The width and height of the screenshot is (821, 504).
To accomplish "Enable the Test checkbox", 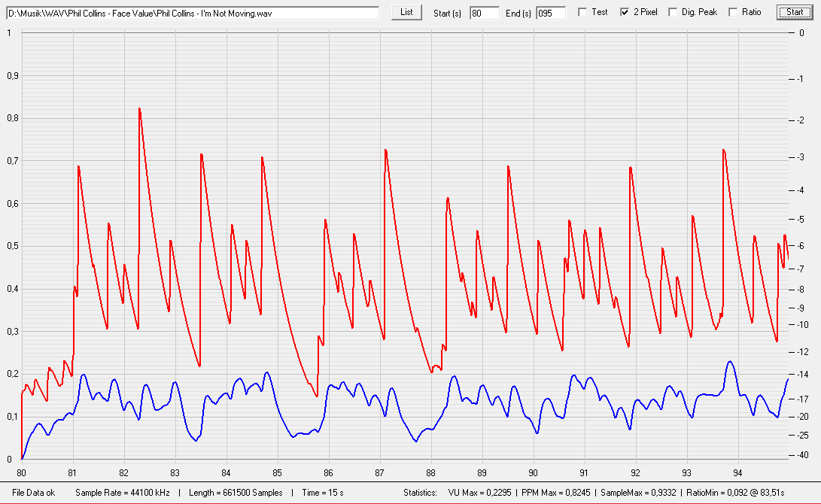I will click(582, 13).
